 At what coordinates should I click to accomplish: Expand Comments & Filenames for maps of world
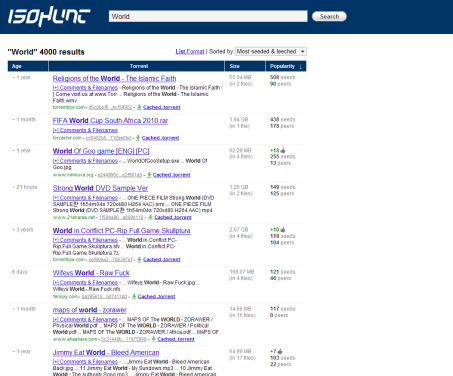pos(85,319)
